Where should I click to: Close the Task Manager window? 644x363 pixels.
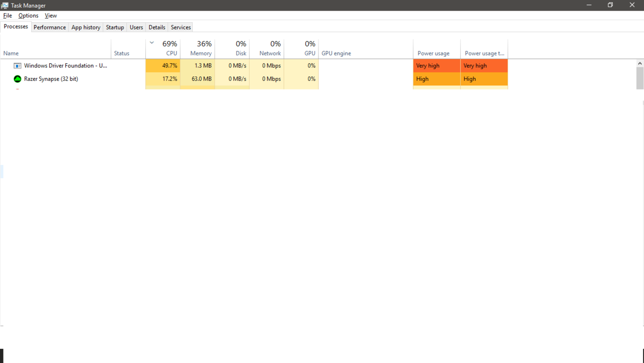pyautogui.click(x=632, y=5)
